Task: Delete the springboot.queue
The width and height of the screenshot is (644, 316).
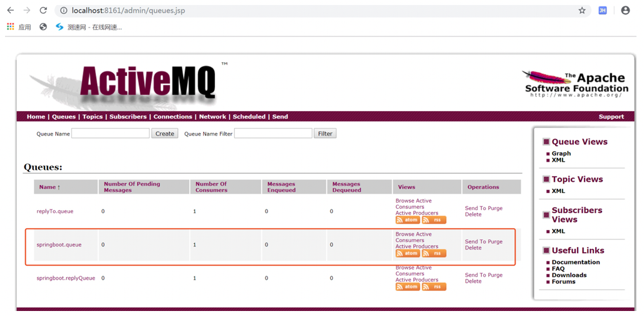Action: [x=473, y=248]
